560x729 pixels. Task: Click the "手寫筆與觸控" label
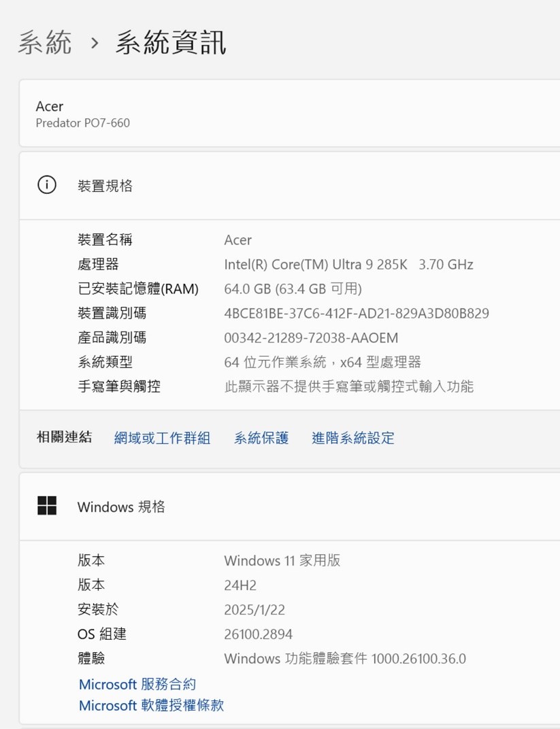pos(119,386)
